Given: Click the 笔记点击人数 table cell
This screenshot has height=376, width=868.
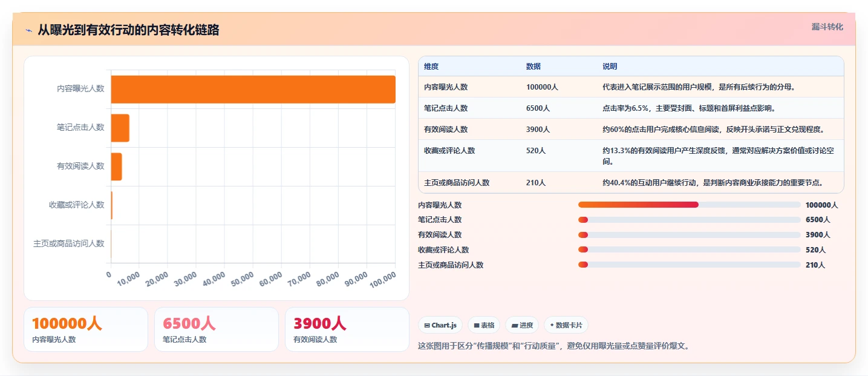Looking at the screenshot, I should (469, 108).
